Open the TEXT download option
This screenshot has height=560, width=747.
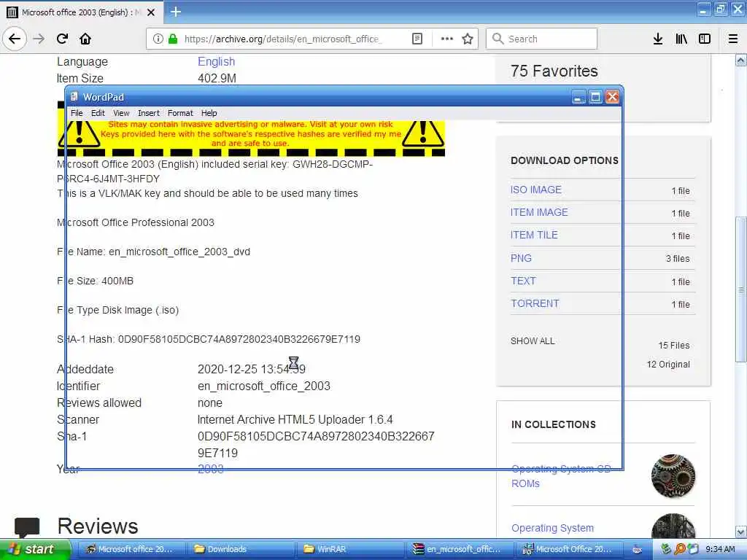coord(523,281)
